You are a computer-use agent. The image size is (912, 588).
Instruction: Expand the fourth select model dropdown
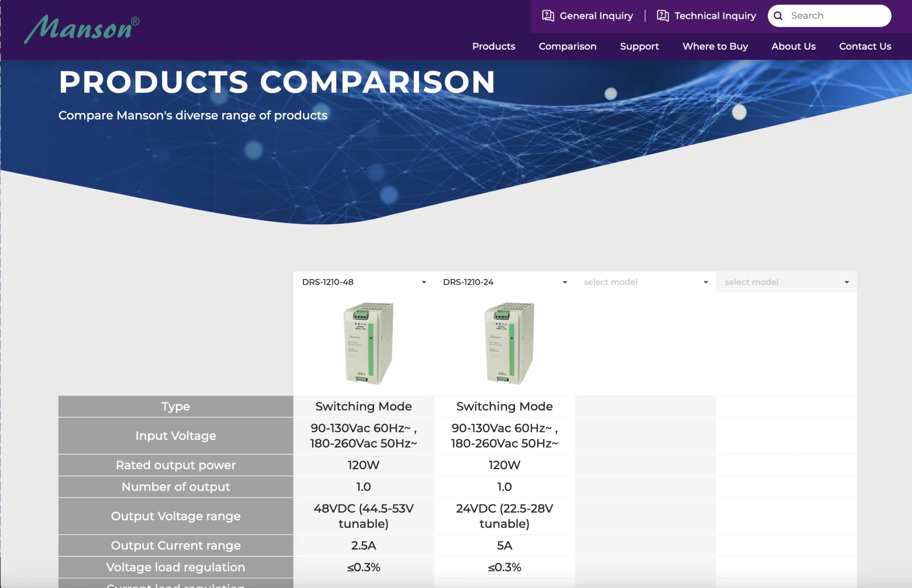786,282
